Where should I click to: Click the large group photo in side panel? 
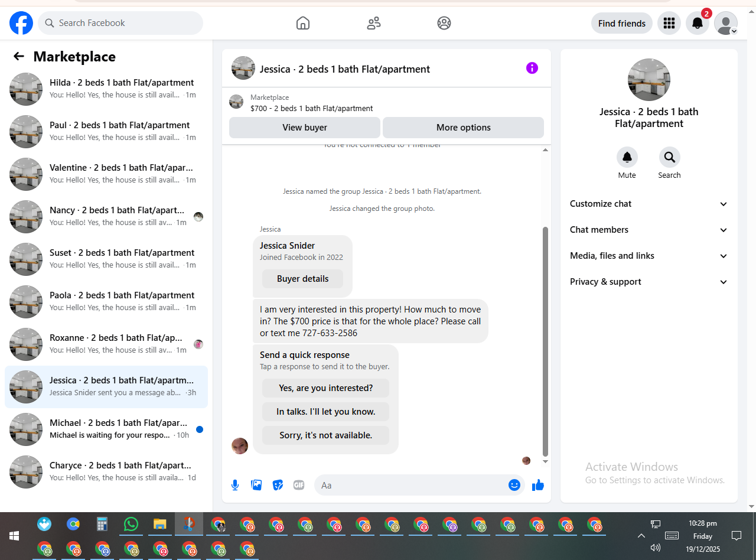tap(649, 80)
